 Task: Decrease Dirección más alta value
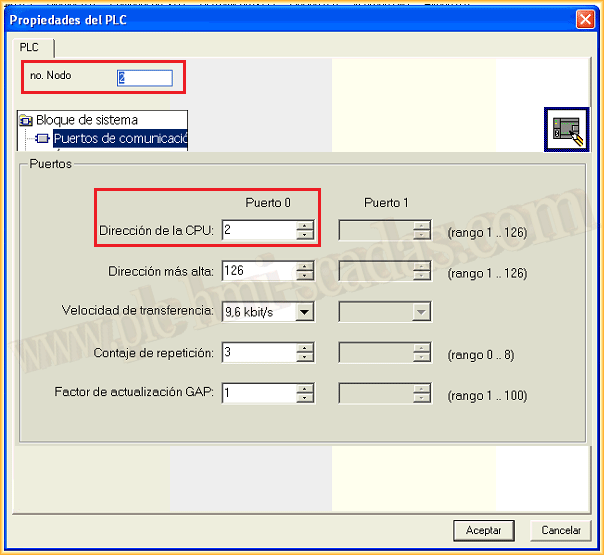pos(305,277)
